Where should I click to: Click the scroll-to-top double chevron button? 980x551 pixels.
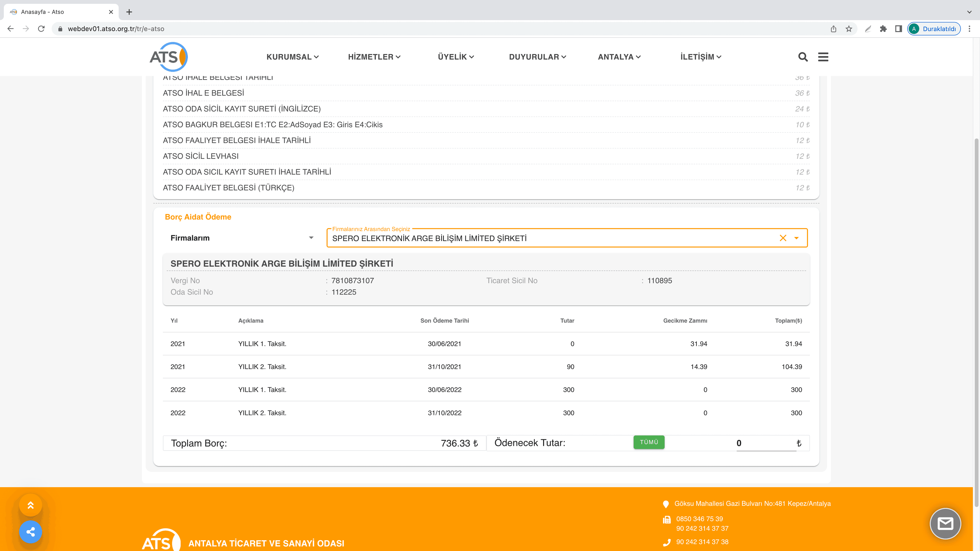(30, 505)
